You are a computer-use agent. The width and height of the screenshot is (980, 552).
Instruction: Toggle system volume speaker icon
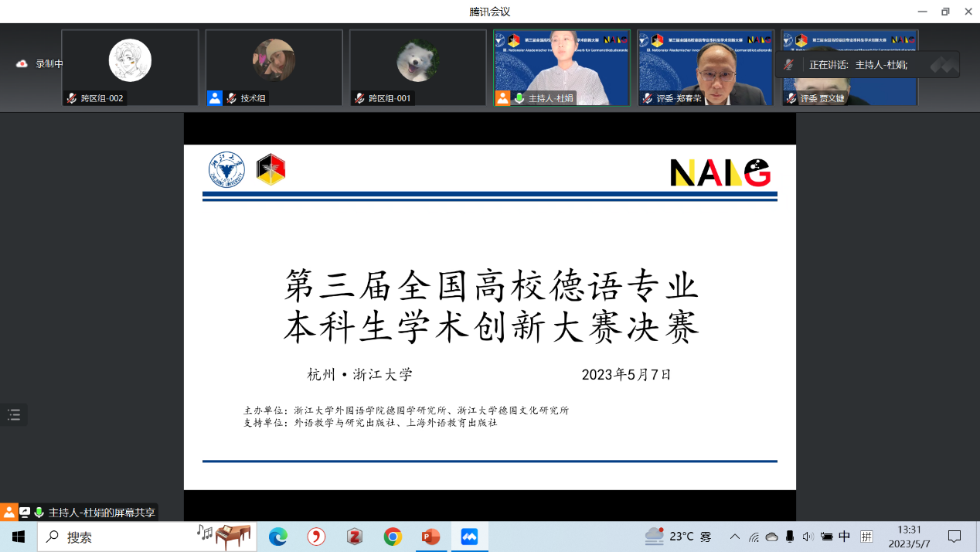pos(808,537)
